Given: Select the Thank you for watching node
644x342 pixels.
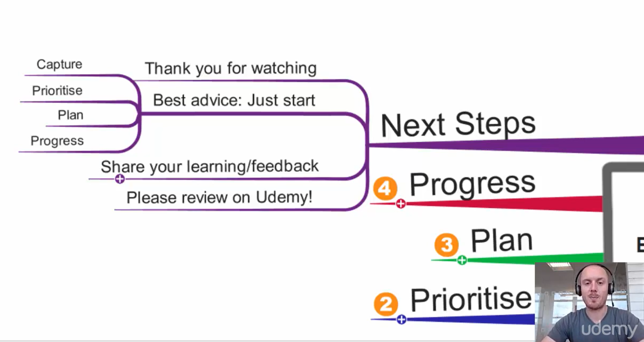Looking at the screenshot, I should [231, 68].
